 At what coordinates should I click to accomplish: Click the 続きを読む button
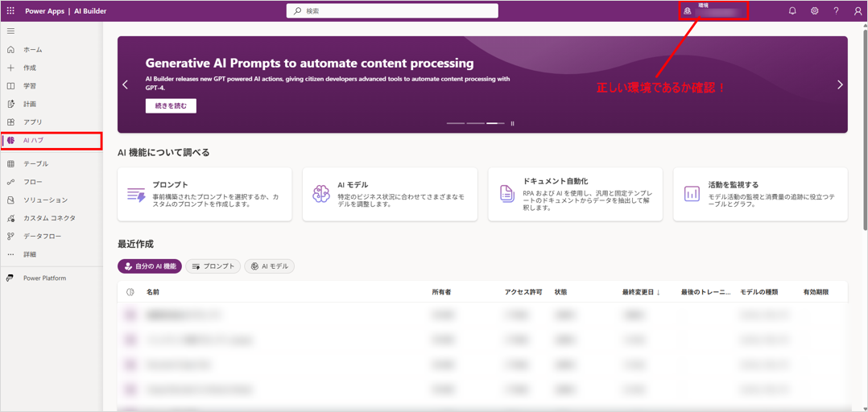point(171,106)
